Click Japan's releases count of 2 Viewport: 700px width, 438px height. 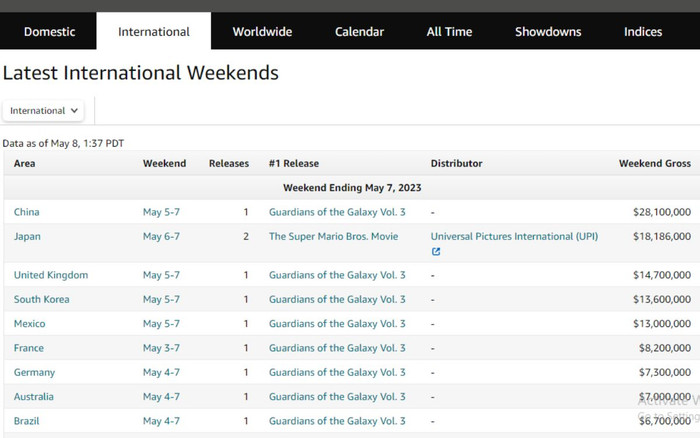[246, 237]
